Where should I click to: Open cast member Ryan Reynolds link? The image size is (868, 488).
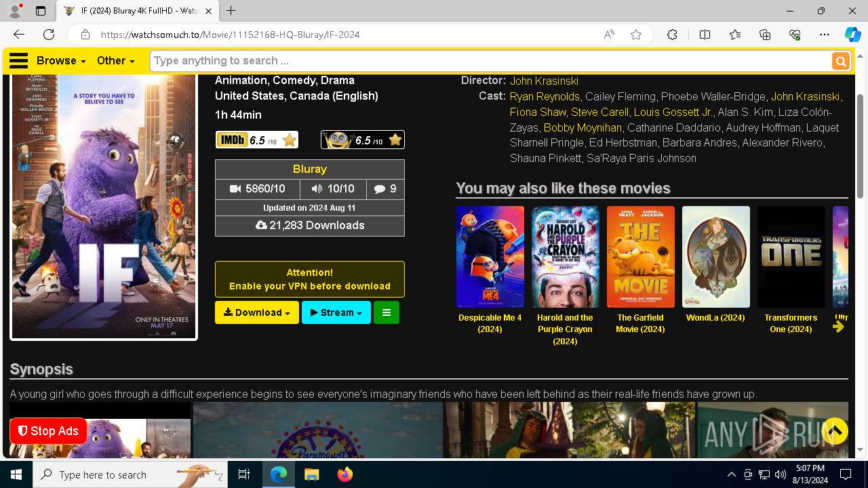[x=545, y=96]
